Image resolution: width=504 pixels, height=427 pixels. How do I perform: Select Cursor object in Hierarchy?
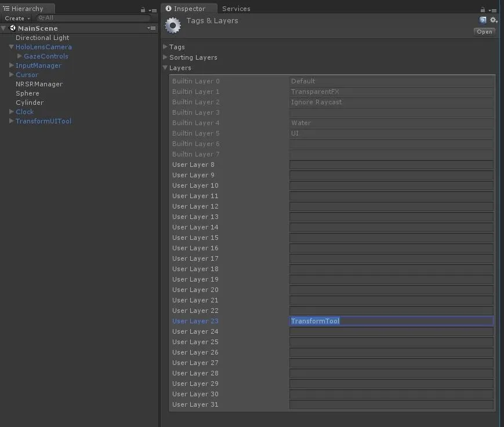[27, 75]
